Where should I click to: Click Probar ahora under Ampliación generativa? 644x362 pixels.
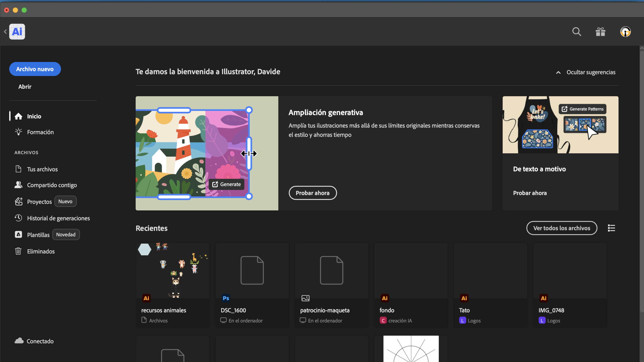312,193
